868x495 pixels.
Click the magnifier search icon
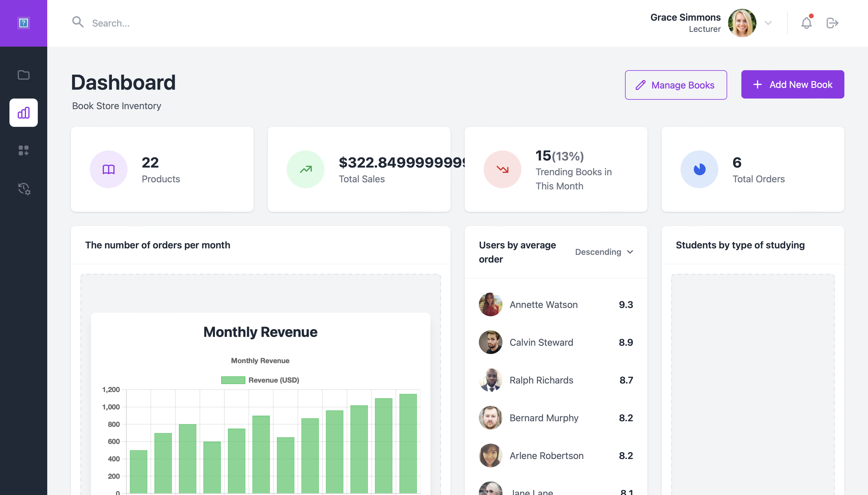click(78, 22)
